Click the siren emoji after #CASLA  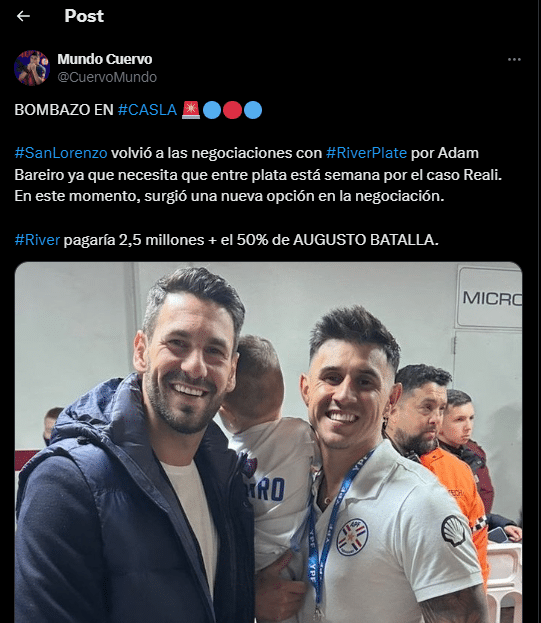coord(191,110)
